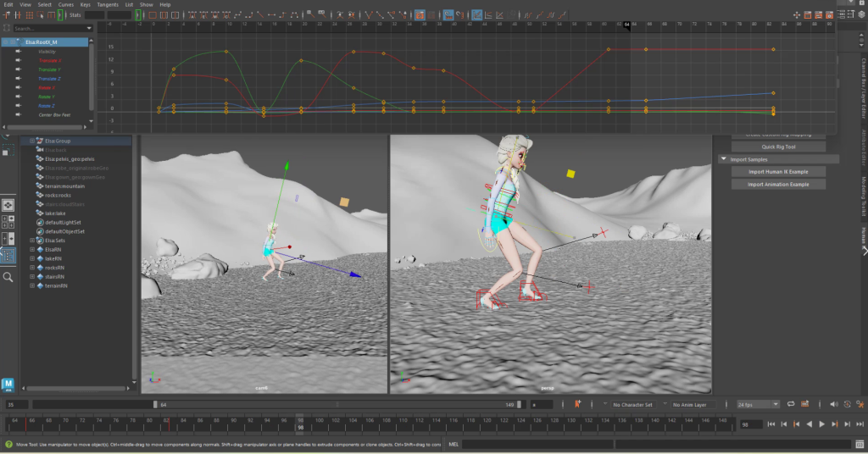Collapse the Elsa:Group node
This screenshot has height=454, width=868.
tap(32, 141)
